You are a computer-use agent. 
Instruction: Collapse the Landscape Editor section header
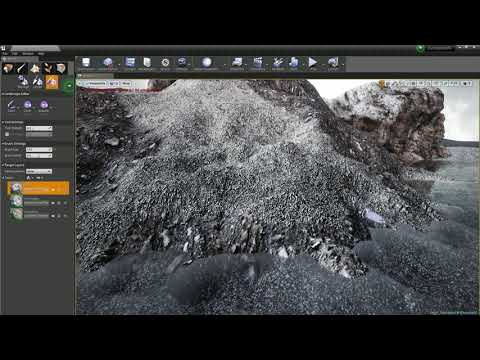(x=16, y=94)
